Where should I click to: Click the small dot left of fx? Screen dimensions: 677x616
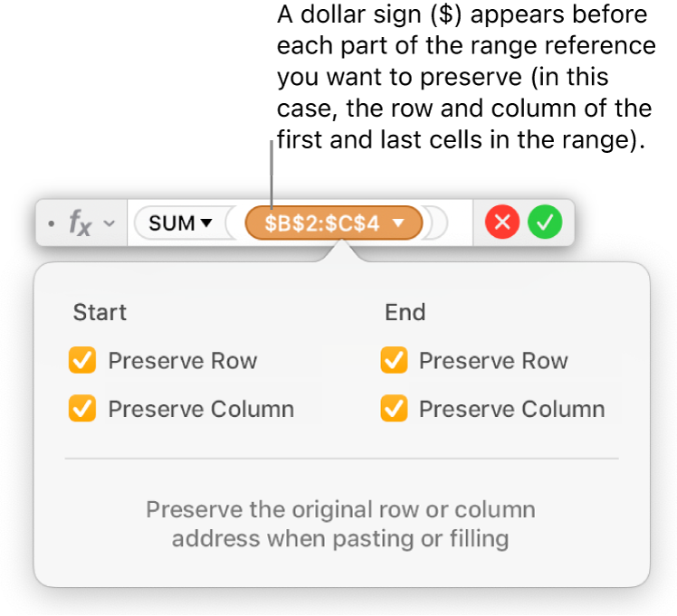pos(52,223)
